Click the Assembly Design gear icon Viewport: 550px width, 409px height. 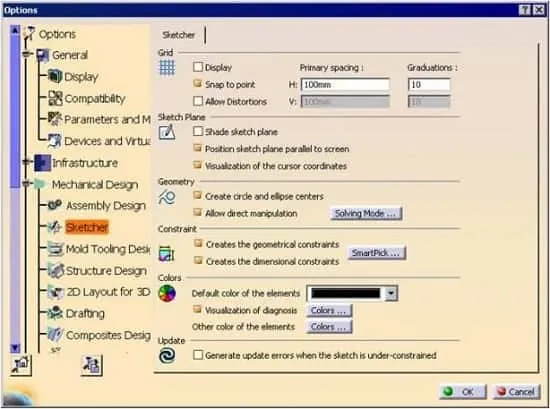pyautogui.click(x=55, y=205)
